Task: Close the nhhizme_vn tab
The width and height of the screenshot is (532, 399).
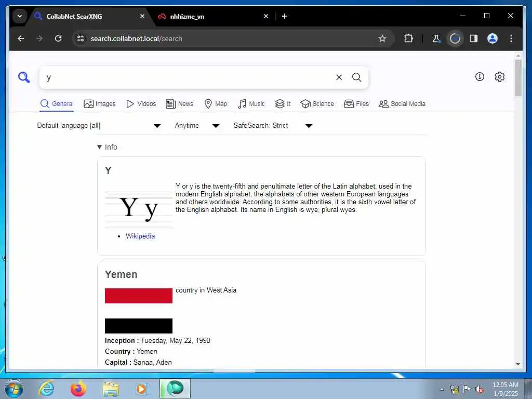Action: [x=266, y=16]
